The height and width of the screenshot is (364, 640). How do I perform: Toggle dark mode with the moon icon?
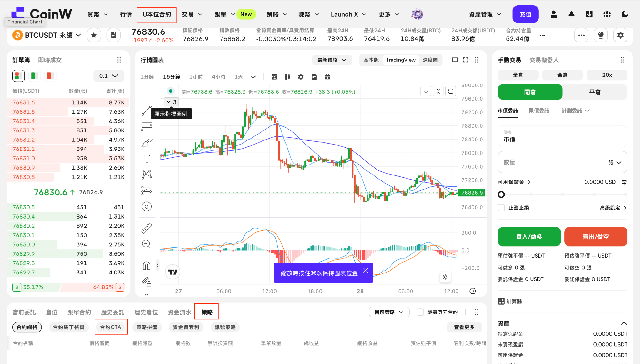tap(625, 14)
